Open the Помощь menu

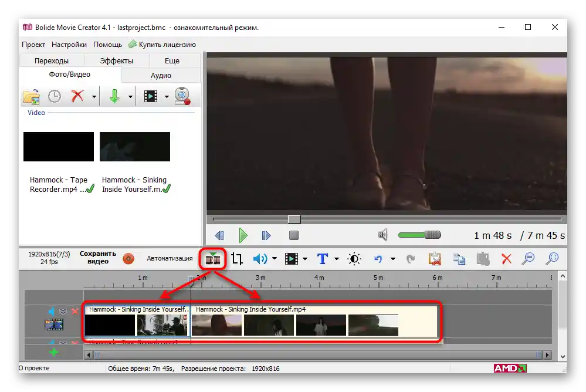(107, 45)
